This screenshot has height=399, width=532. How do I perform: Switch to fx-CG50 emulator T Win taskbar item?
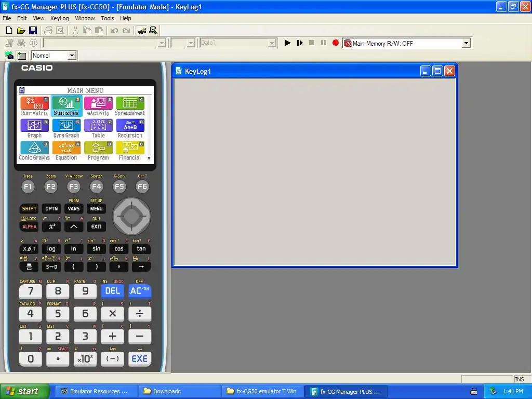(x=262, y=392)
